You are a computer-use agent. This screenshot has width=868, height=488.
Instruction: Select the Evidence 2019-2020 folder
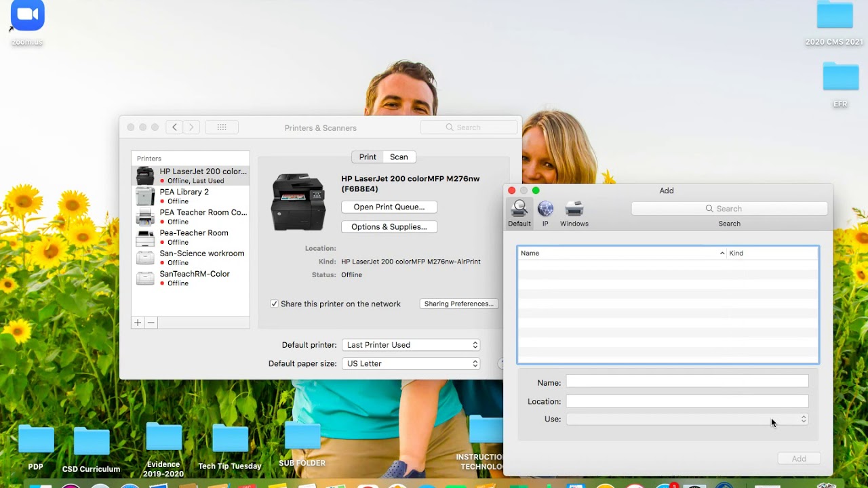click(163, 450)
